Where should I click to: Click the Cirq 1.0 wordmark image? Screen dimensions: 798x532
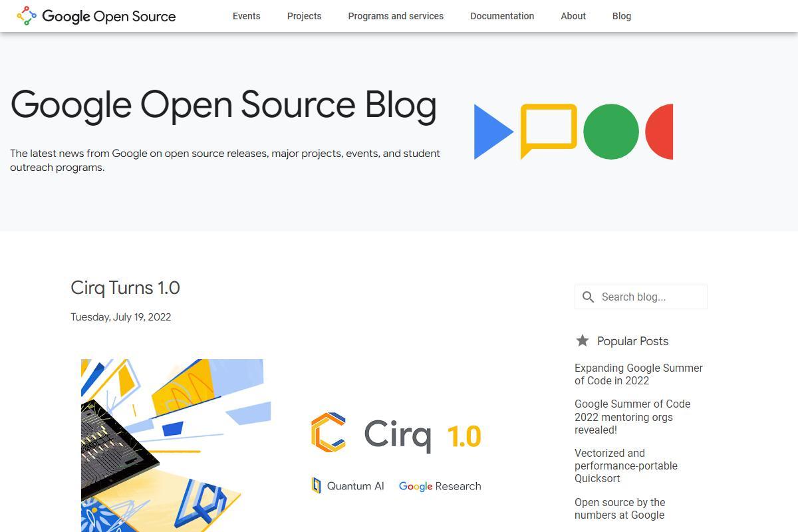(x=422, y=435)
